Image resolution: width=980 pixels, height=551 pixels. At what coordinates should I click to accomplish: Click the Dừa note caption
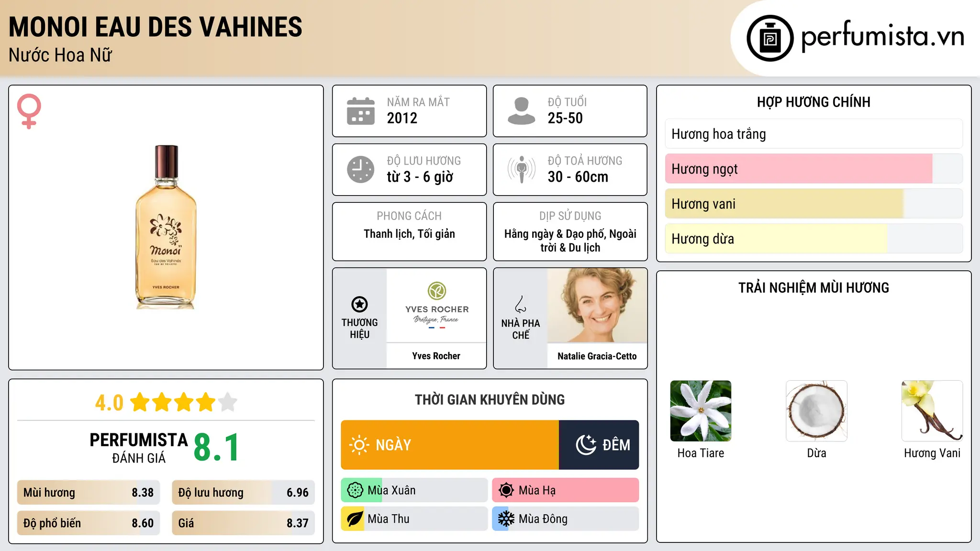[x=817, y=453]
